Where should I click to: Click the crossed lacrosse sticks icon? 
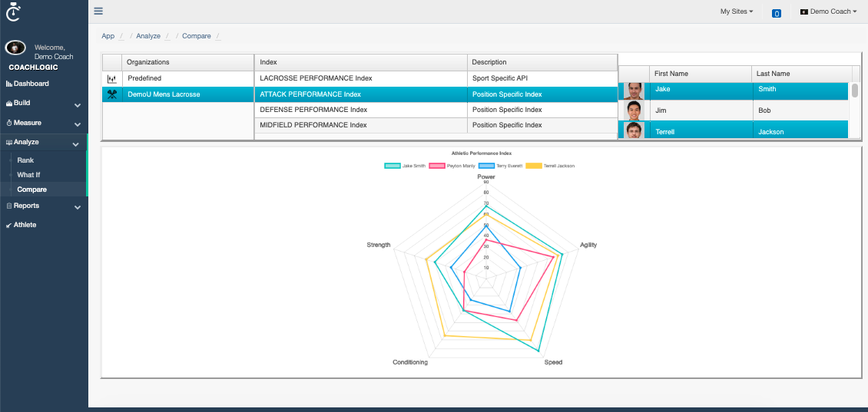coord(111,94)
